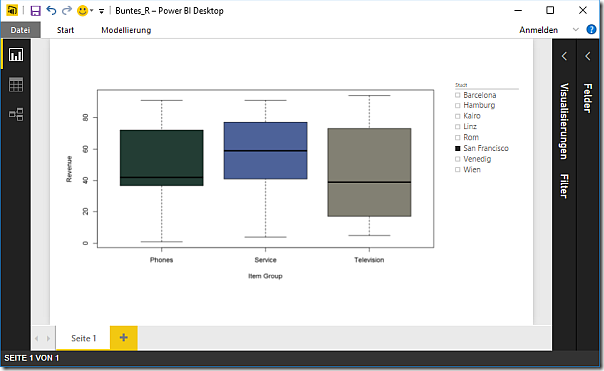Click the previous page arrow
604x371 pixels.
37,339
